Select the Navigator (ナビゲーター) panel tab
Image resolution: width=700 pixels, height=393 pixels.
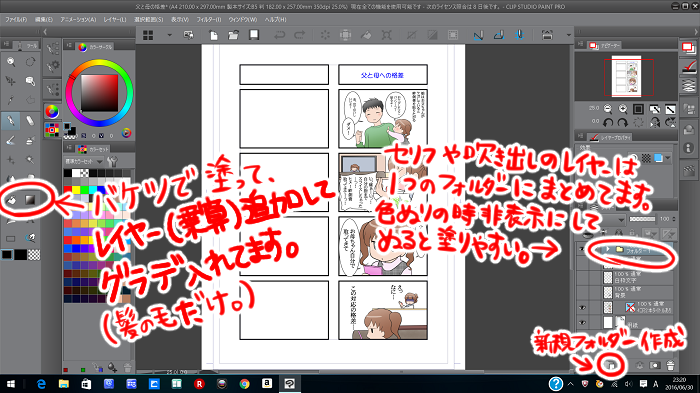click(x=604, y=45)
